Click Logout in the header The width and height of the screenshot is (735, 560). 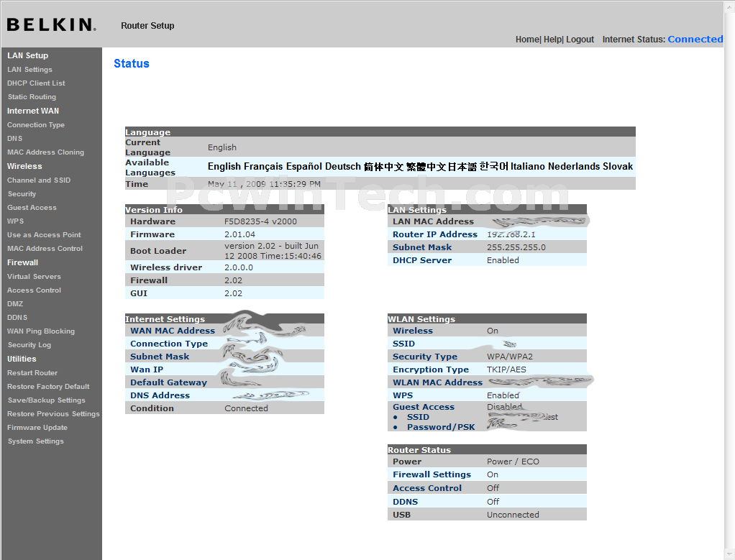pyautogui.click(x=580, y=40)
